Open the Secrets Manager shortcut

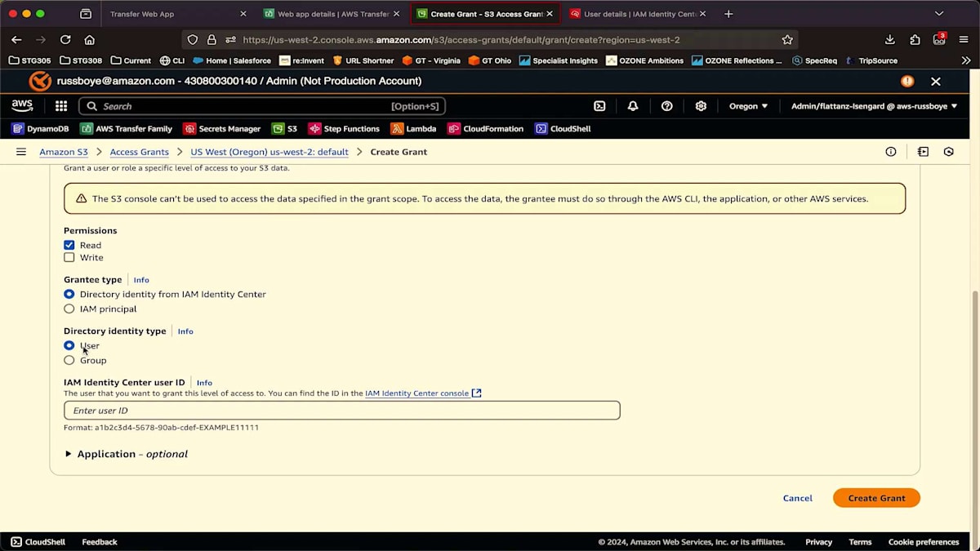point(222,129)
